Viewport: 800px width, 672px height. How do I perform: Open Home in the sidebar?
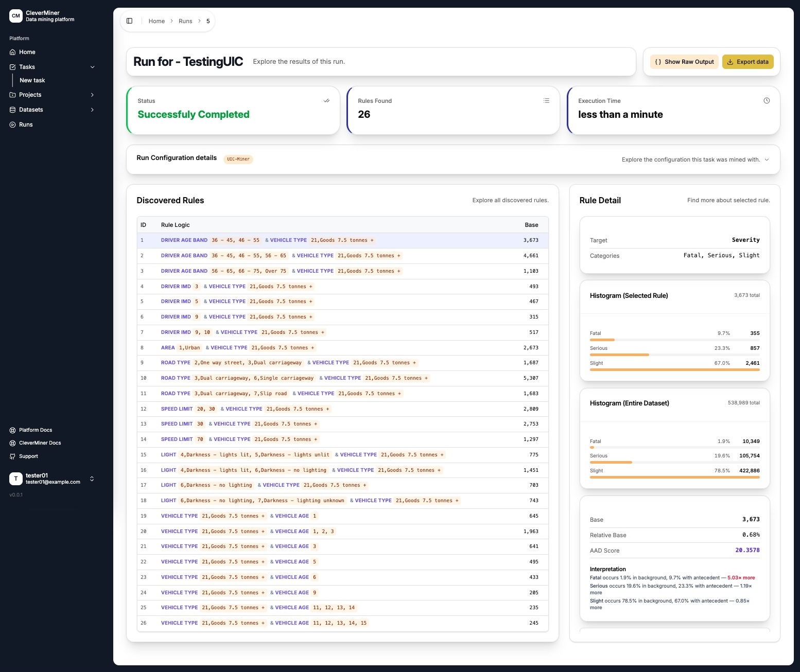pyautogui.click(x=27, y=52)
